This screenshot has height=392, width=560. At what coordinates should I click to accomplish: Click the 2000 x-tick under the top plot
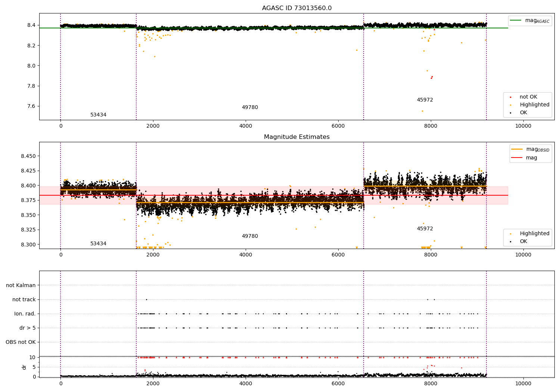click(x=153, y=126)
